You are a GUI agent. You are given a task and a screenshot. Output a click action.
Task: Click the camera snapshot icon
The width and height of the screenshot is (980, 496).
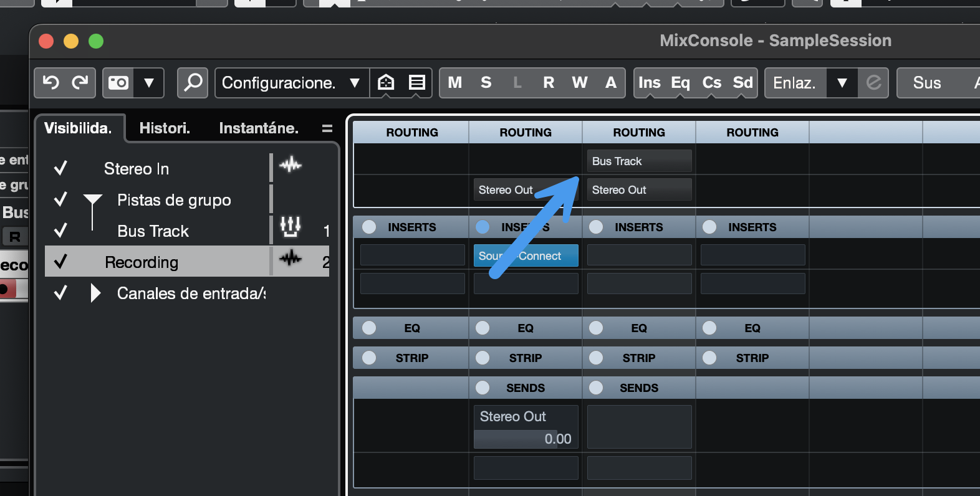(x=118, y=83)
